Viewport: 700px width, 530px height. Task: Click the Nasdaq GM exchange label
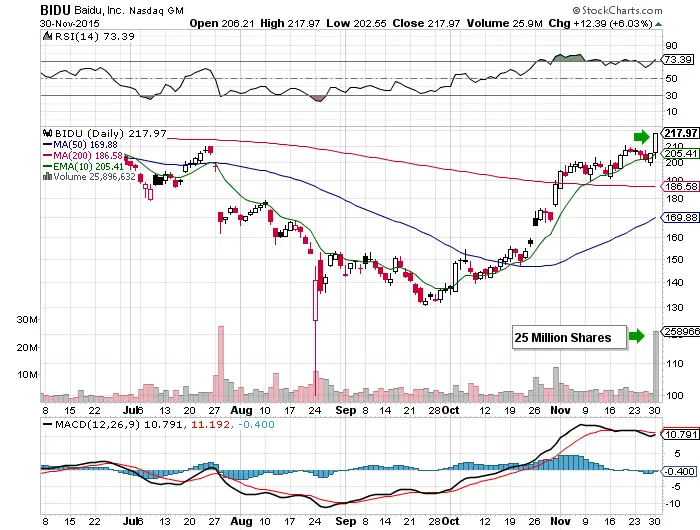pos(156,11)
